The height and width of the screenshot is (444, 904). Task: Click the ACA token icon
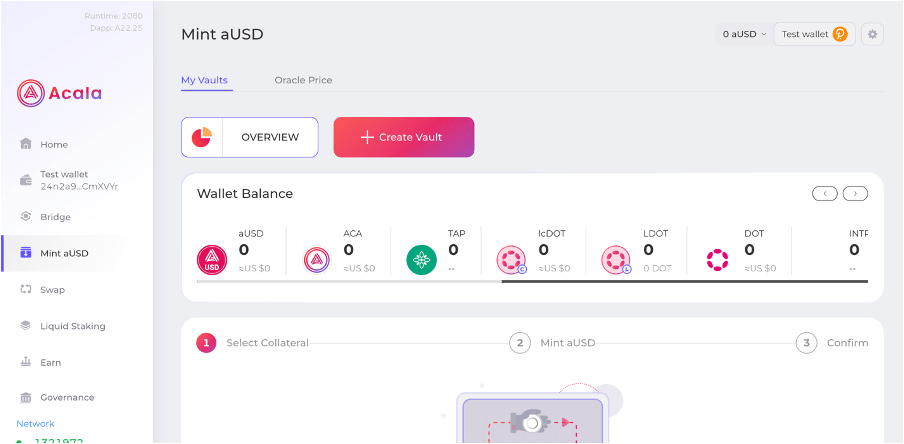pyautogui.click(x=317, y=260)
